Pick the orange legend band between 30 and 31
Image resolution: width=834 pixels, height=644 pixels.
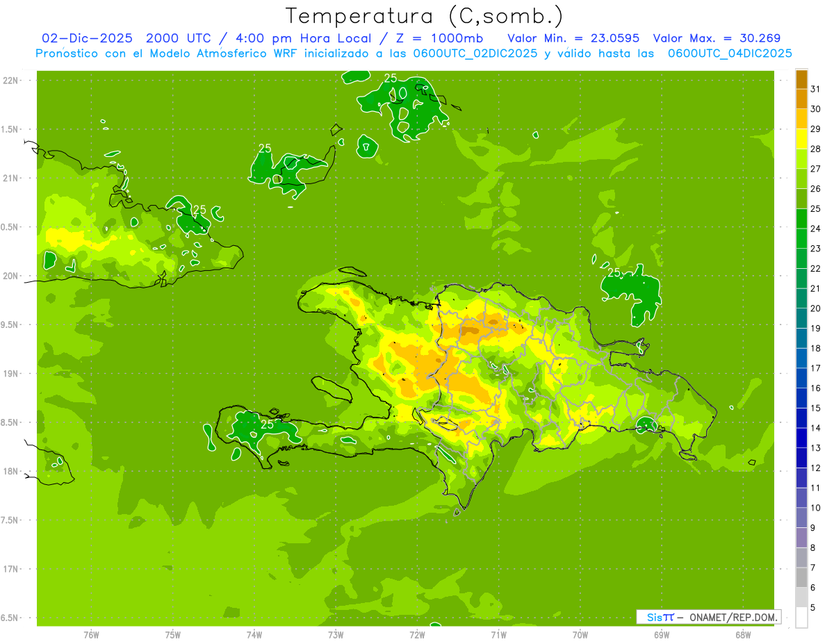[801, 99]
